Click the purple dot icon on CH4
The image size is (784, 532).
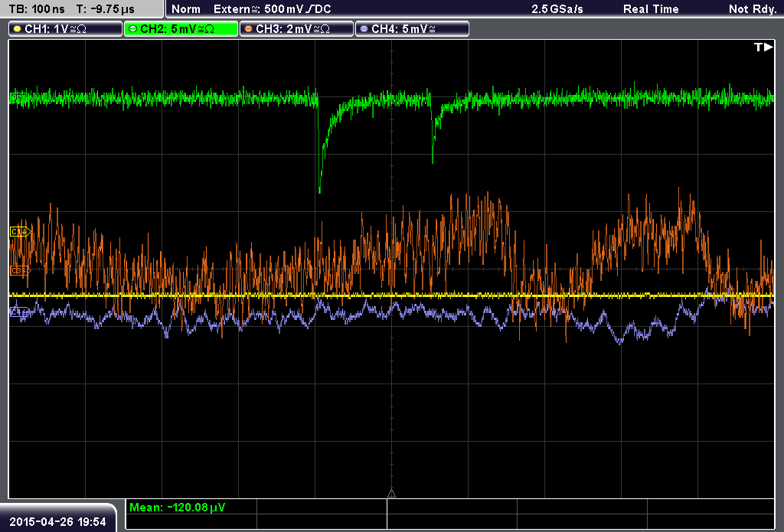[364, 29]
